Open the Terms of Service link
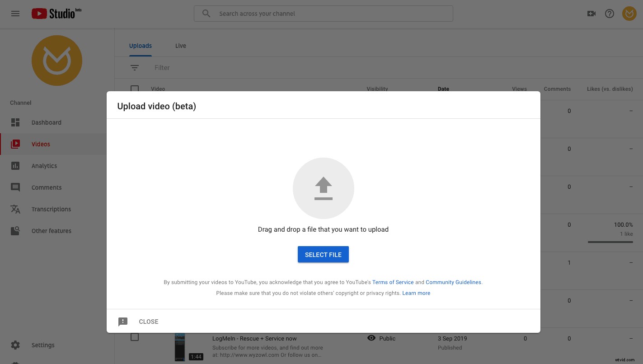 tap(393, 282)
